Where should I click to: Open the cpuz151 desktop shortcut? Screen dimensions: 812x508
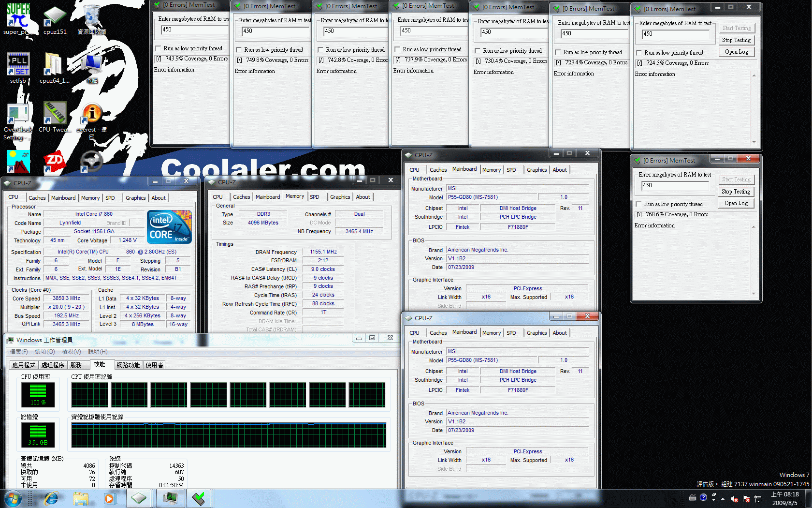(x=55, y=18)
